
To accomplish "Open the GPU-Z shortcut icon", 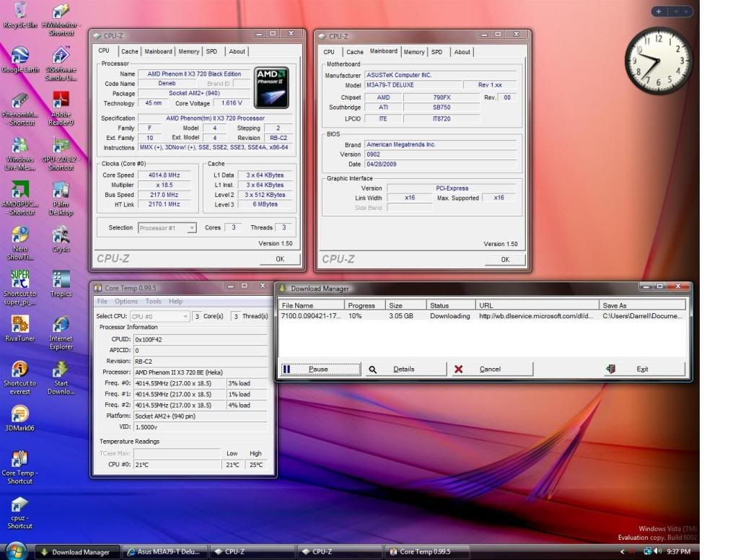I will [61, 154].
